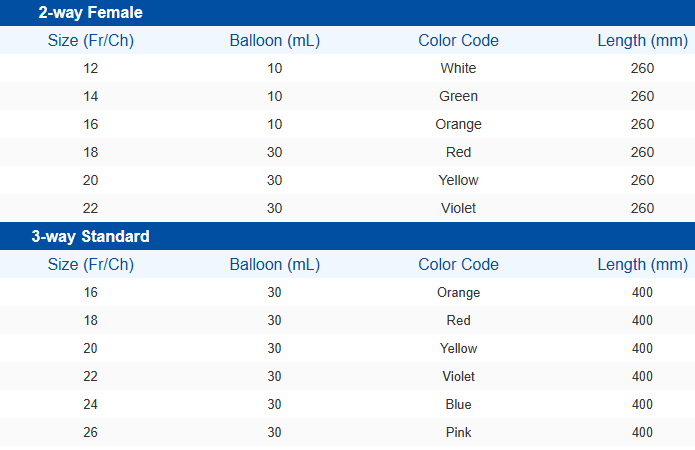Viewport: 695px width, 450px height.
Task: Select the White color code cell
Action: pyautogui.click(x=458, y=69)
